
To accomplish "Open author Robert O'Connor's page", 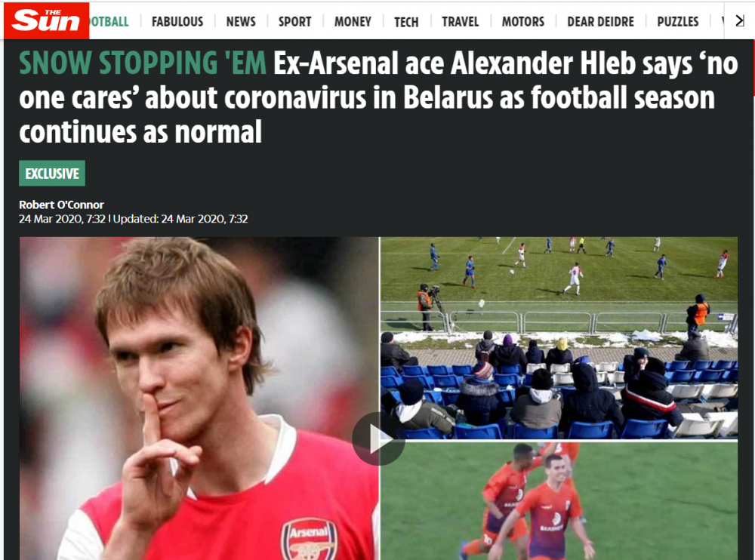I will pos(61,205).
